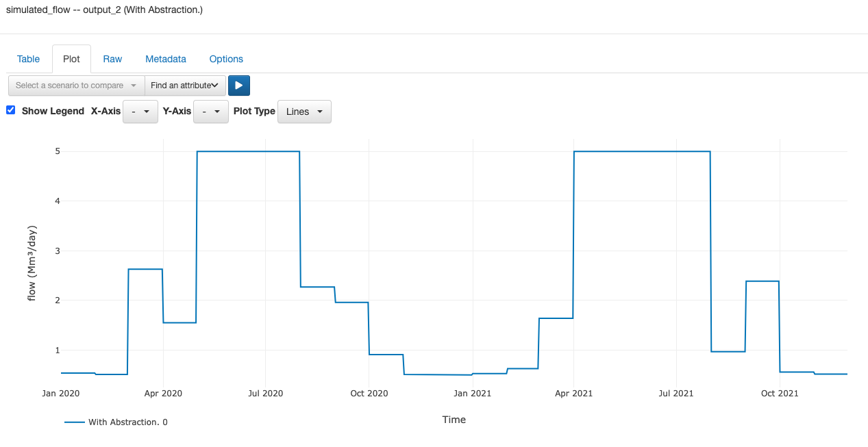Image resolution: width=868 pixels, height=447 pixels.
Task: View the Metadata tab
Action: click(x=166, y=59)
